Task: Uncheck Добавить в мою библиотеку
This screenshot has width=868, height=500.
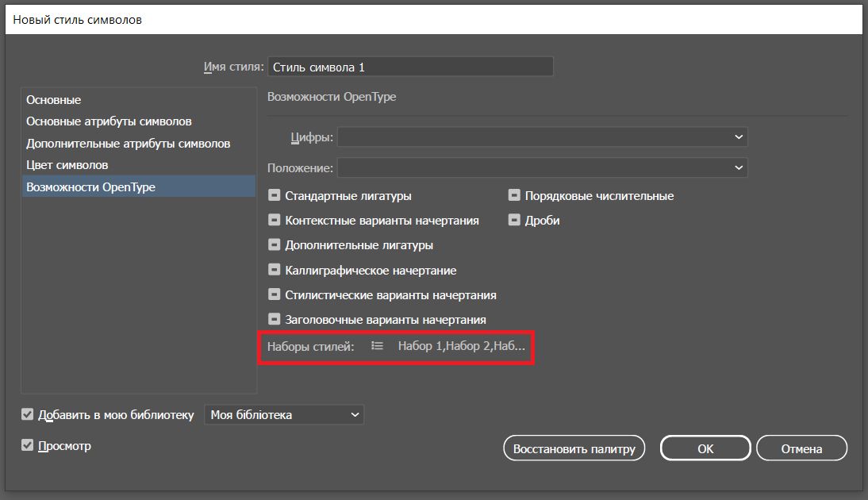Action: (x=29, y=414)
